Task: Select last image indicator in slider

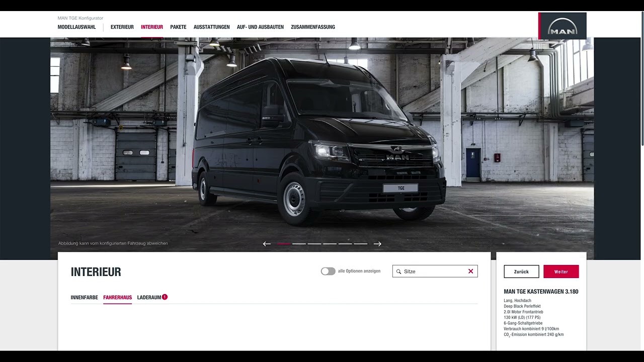Action: coord(361,244)
